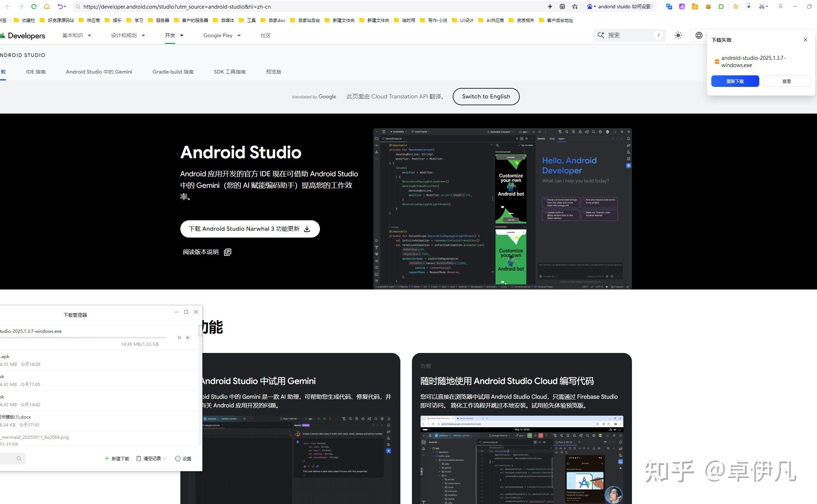
Task: Click the cookie extension icon
Action: [x=708, y=6]
